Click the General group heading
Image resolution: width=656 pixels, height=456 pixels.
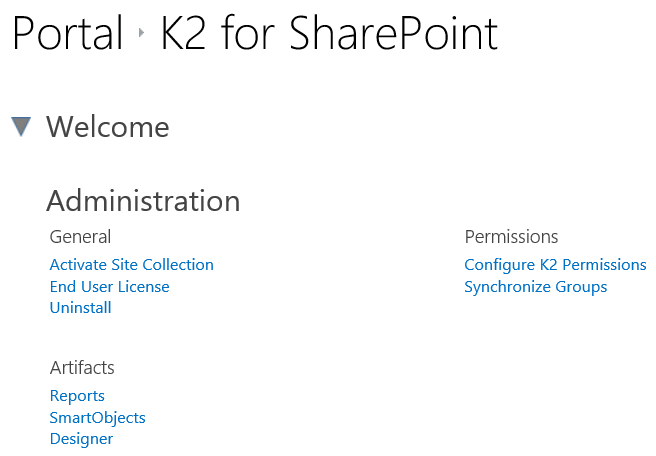coord(80,237)
